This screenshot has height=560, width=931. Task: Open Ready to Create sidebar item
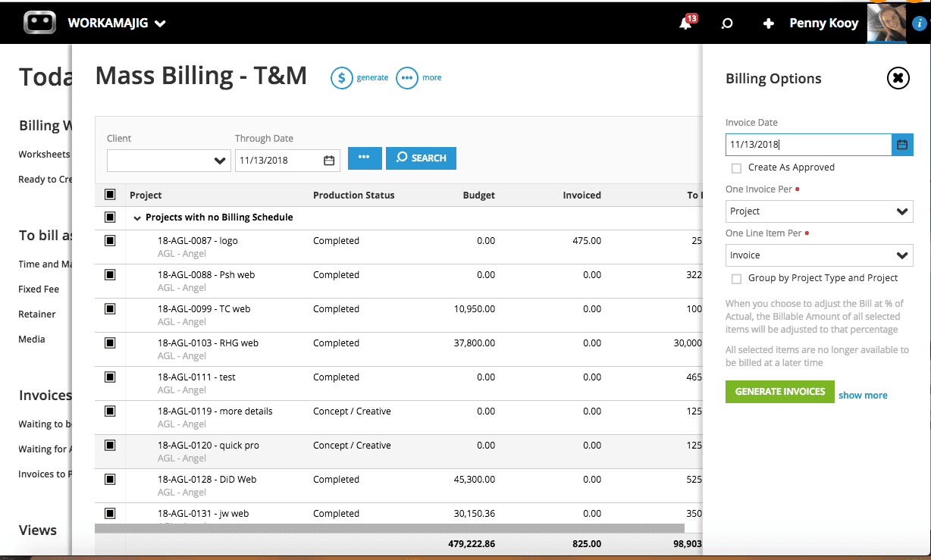(x=44, y=180)
